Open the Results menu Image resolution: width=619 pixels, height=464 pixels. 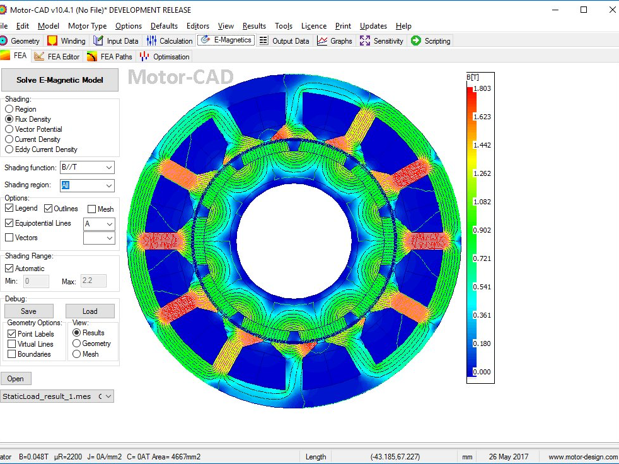(x=254, y=26)
